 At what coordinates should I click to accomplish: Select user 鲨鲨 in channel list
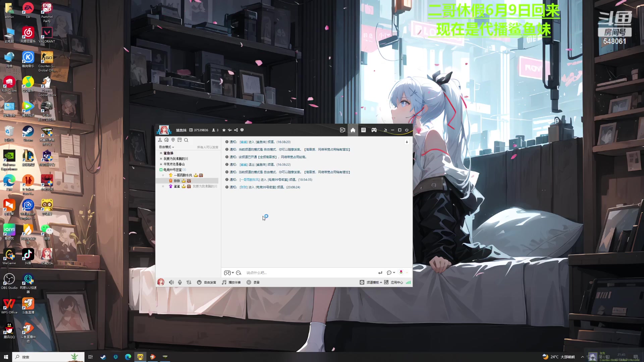[x=177, y=186]
